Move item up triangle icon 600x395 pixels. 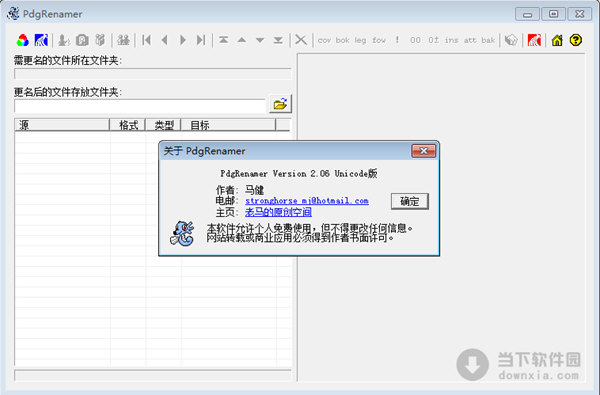(x=242, y=40)
